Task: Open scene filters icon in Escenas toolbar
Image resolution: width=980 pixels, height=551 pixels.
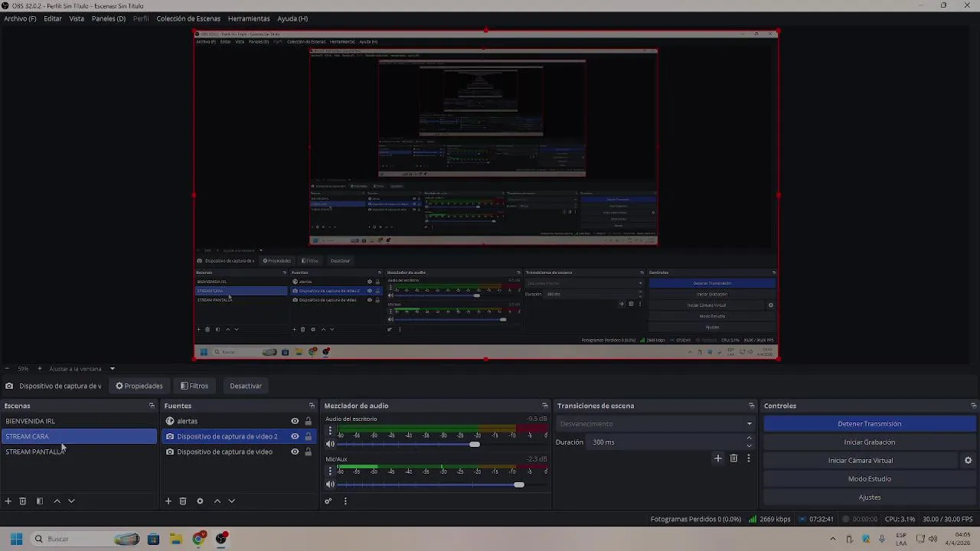Action: tap(40, 501)
